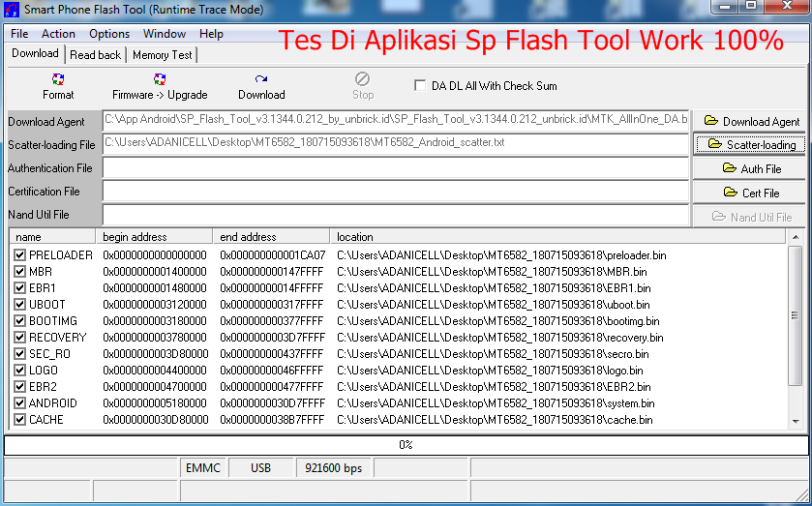Select the secro.bin location path
Image resolution: width=812 pixels, height=506 pixels.
(x=493, y=354)
